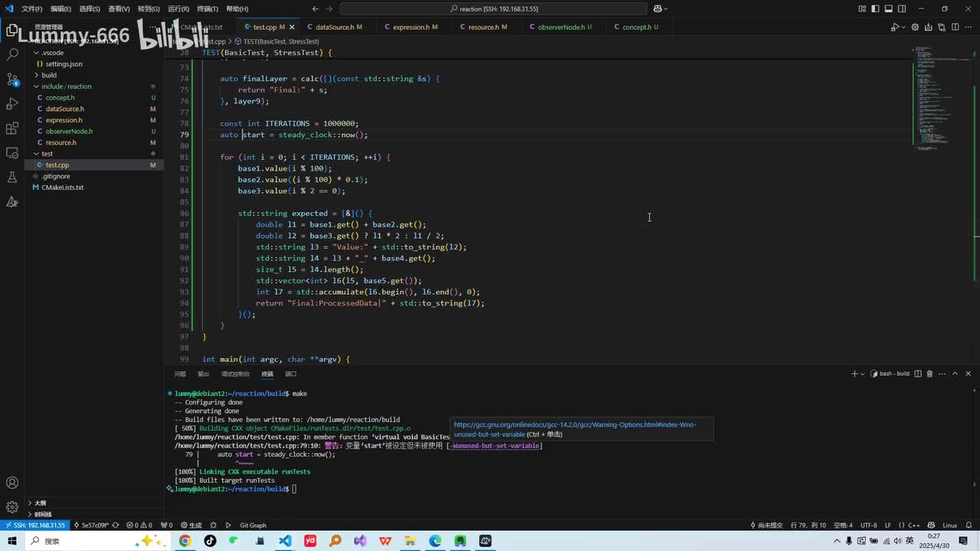Viewport: 980px width, 551px height.
Task: Switch to the dataSource.h tab
Action: 335,27
